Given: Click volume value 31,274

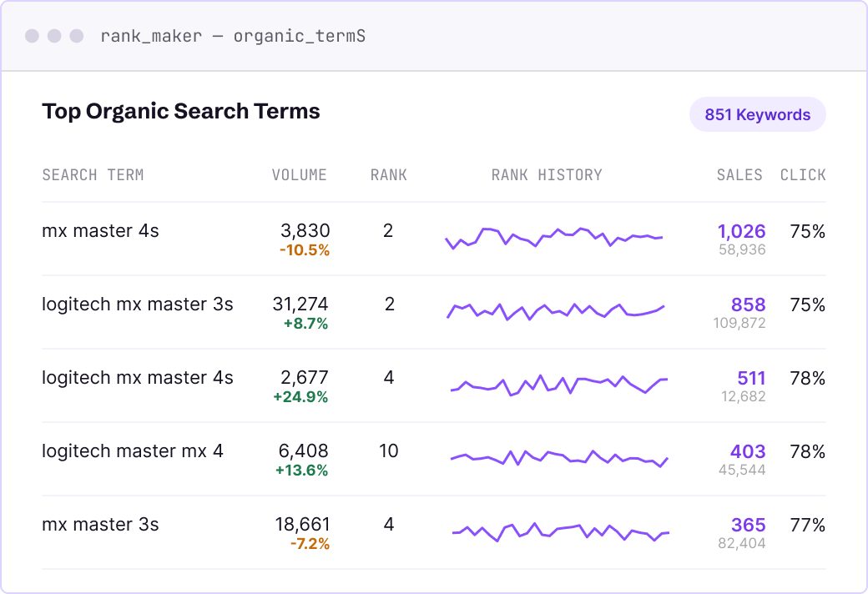Looking at the screenshot, I should pyautogui.click(x=300, y=305).
